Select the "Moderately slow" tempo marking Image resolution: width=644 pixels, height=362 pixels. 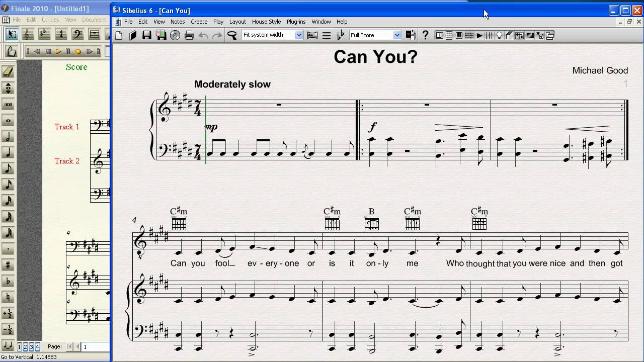232,84
